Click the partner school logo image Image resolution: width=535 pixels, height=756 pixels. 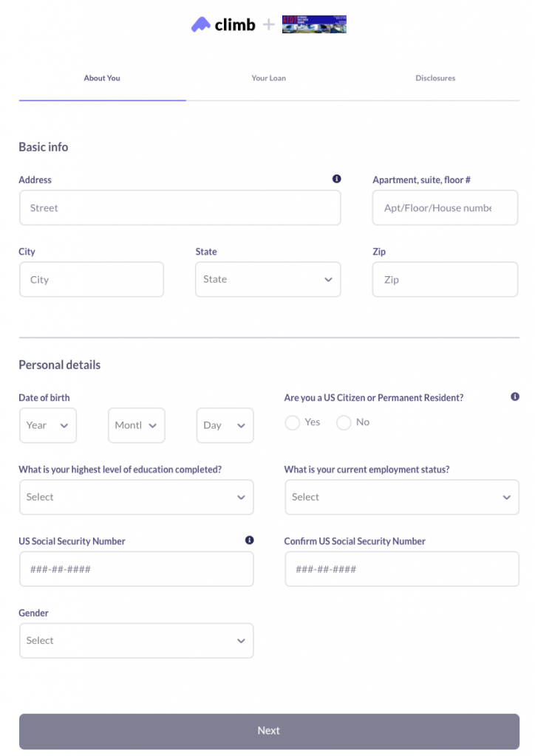pos(314,24)
